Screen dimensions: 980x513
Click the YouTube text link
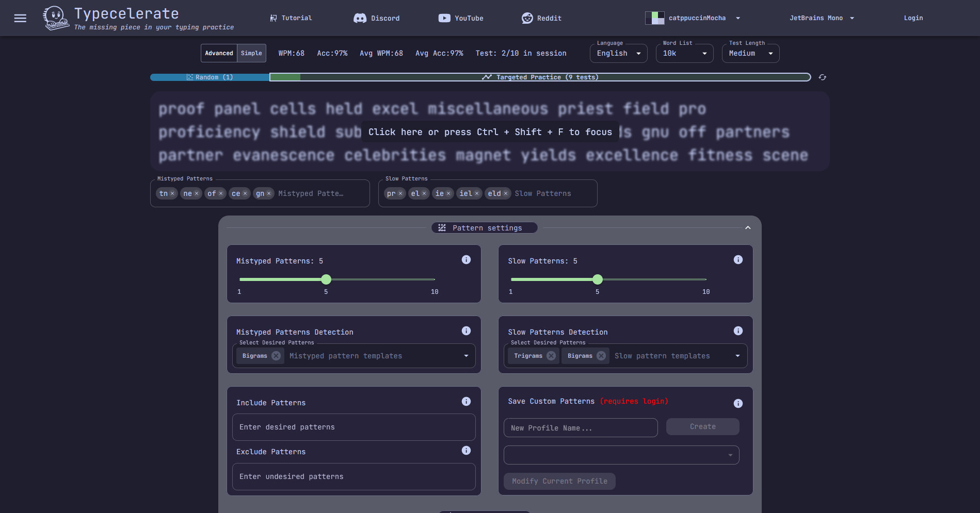(469, 18)
